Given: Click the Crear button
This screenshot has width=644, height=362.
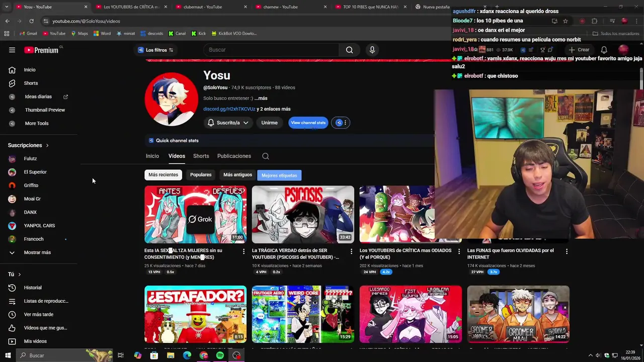Looking at the screenshot, I should (579, 50).
